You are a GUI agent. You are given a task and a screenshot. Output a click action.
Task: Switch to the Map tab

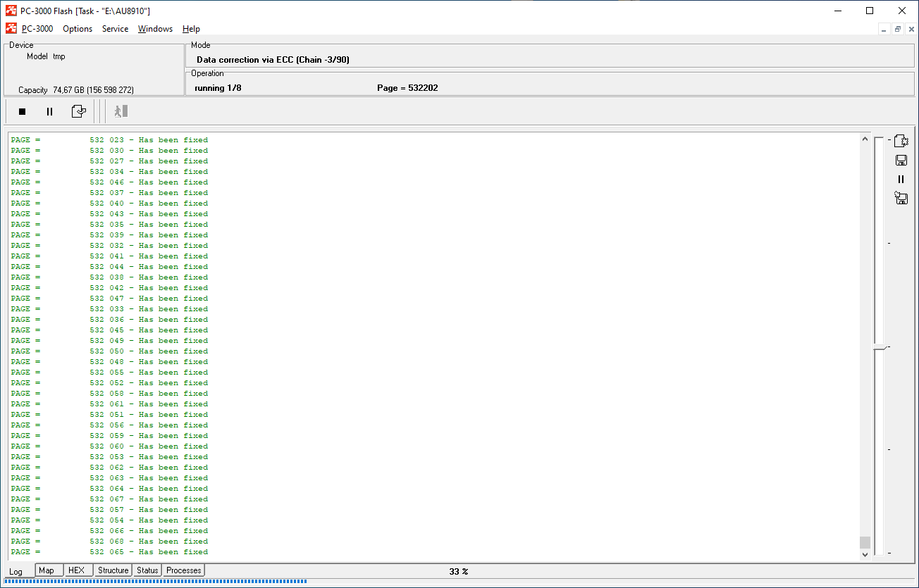tap(47, 570)
